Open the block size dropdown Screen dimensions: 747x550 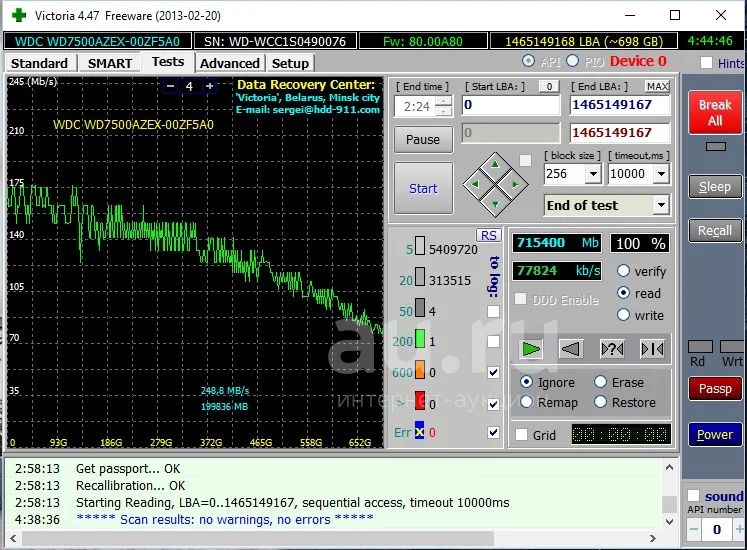(592, 174)
